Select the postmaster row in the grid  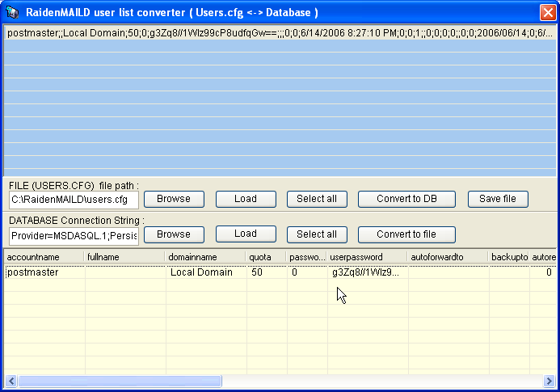pos(44,273)
